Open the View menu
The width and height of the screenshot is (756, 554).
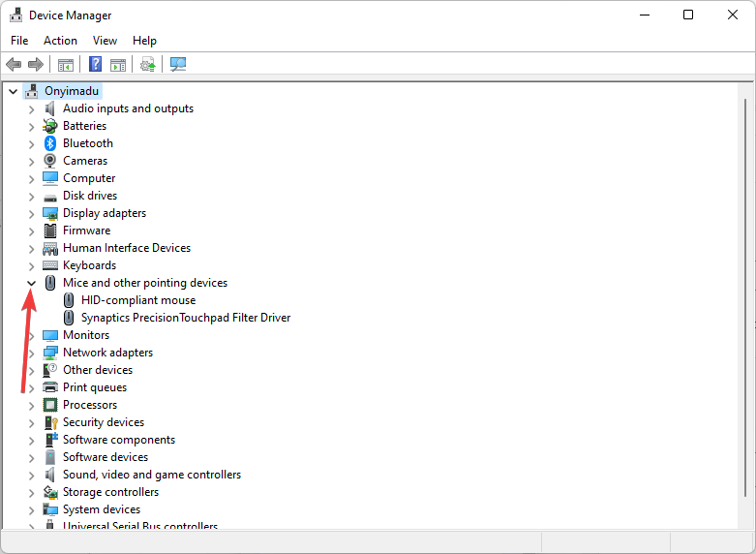[x=105, y=41]
